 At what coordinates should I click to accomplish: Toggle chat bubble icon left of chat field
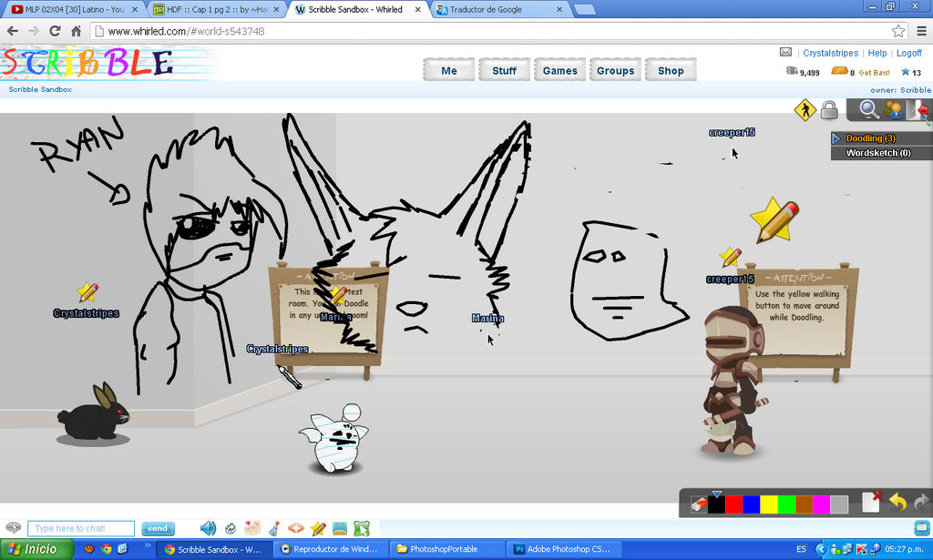pos(13,528)
